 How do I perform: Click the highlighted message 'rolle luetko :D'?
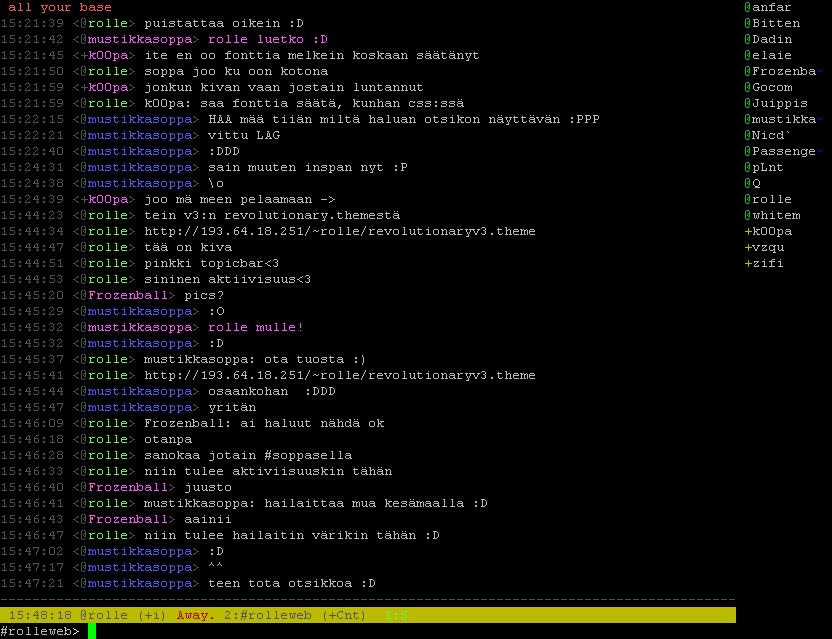pos(267,39)
